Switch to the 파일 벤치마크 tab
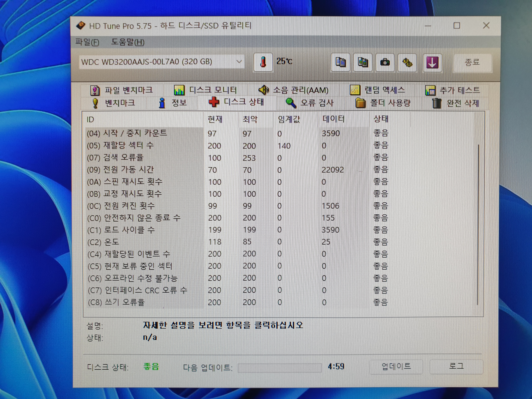Viewport: 532px width, 399px height. tap(122, 90)
